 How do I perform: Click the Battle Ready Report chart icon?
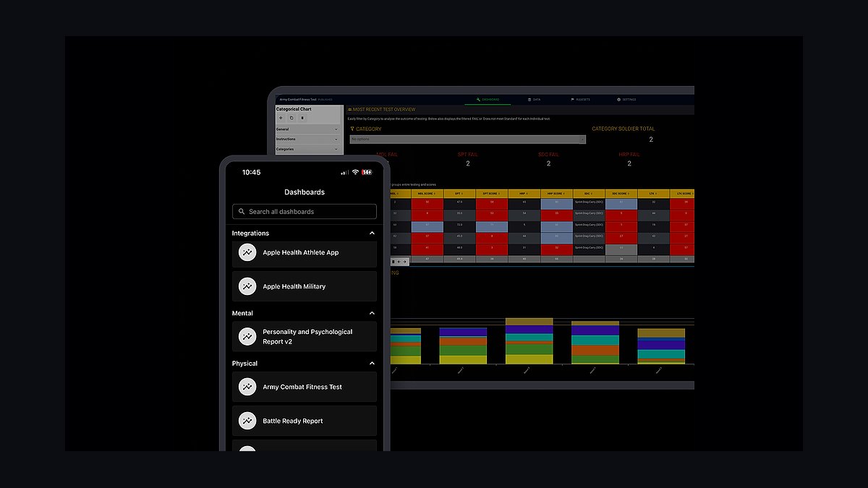(x=247, y=421)
